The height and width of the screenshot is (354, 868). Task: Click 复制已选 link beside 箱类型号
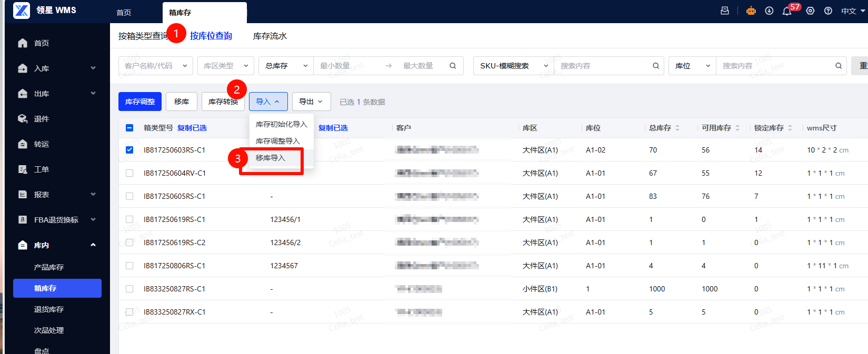point(192,128)
